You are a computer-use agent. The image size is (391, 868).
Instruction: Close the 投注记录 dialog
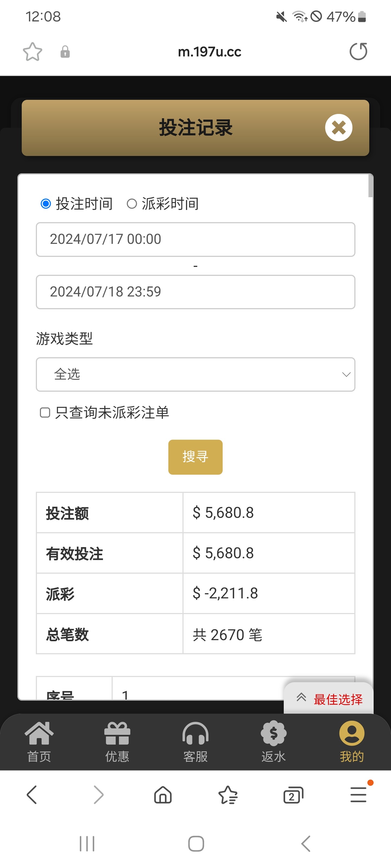tap(338, 128)
